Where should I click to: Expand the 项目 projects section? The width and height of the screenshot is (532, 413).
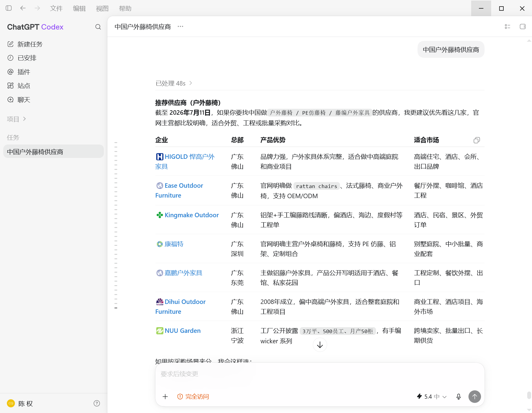click(x=17, y=119)
